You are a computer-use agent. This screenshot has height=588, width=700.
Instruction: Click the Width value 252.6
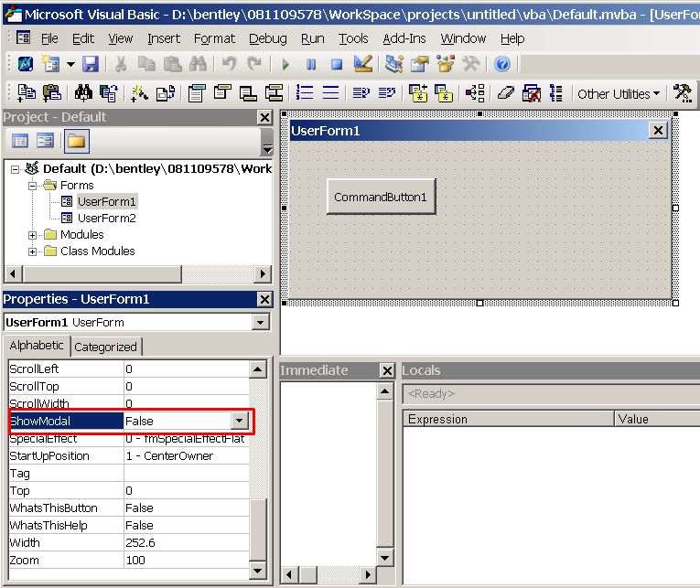coord(140,543)
